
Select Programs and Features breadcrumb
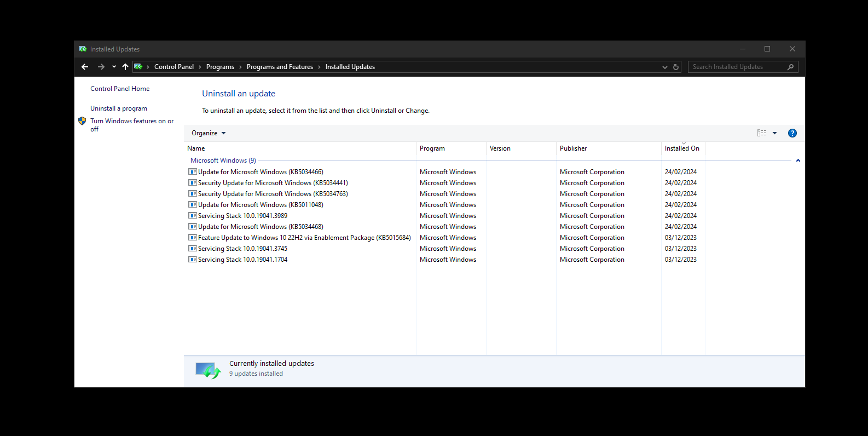280,67
